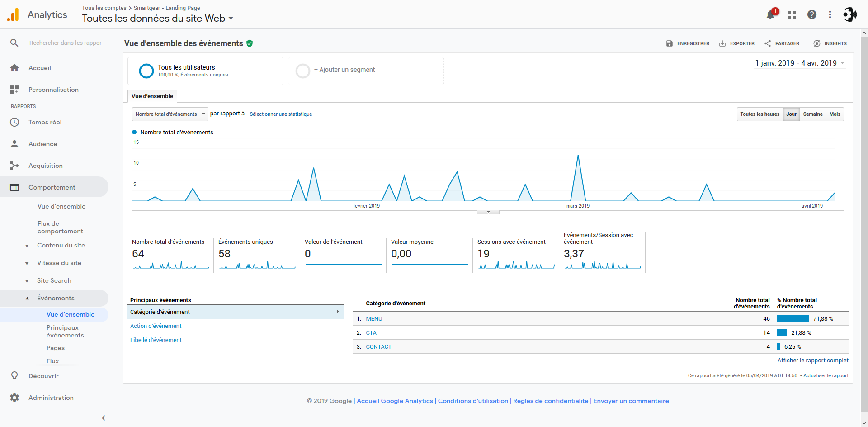This screenshot has width=868, height=427.
Task: Expand Vitesse du site
Action: (27, 263)
